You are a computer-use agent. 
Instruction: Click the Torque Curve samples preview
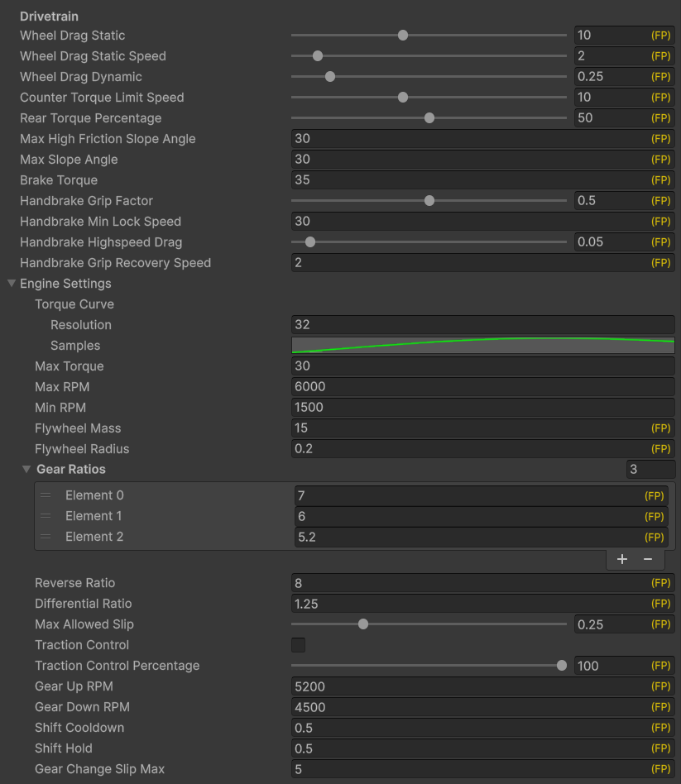(x=482, y=346)
